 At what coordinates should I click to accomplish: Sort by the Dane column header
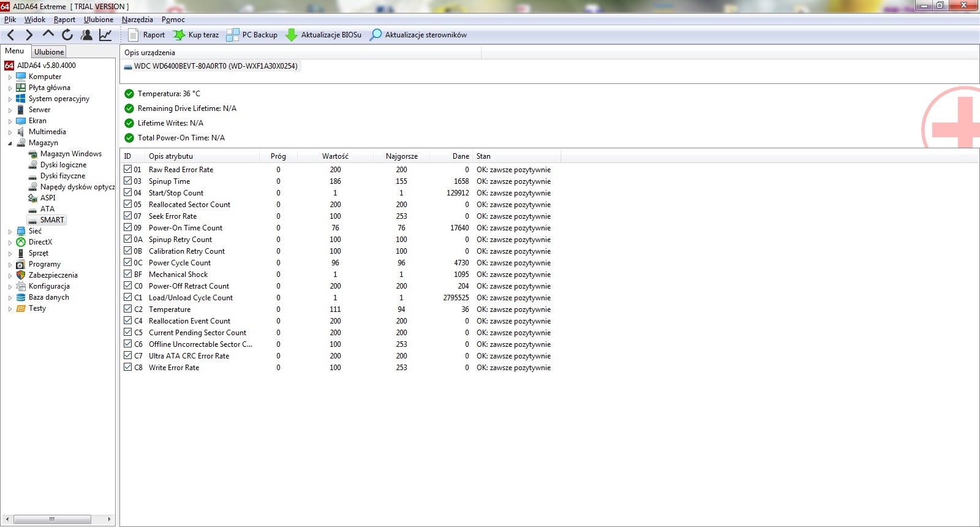point(451,156)
